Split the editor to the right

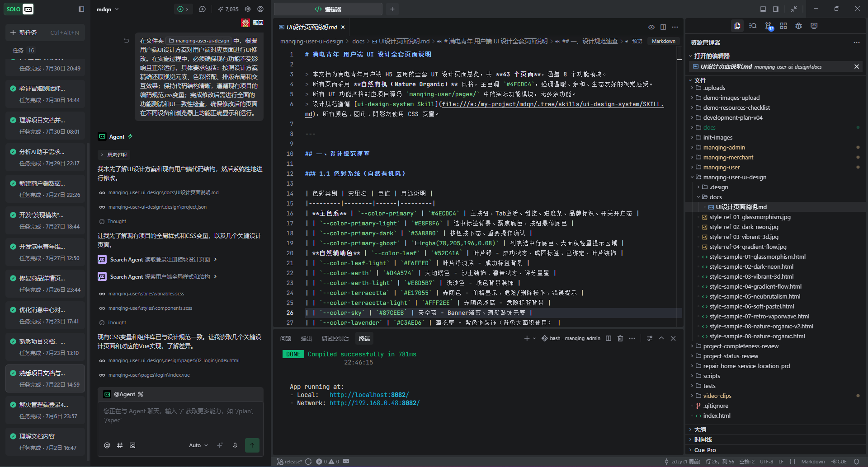tap(663, 27)
